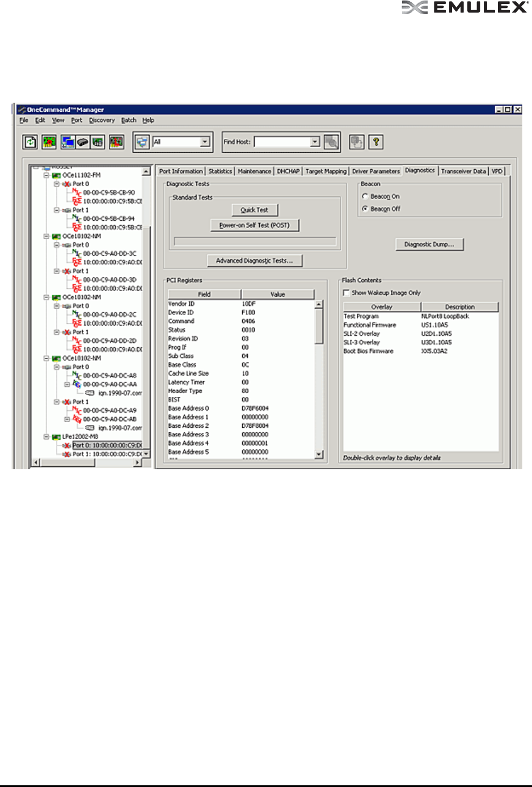The image size is (532, 787).
Task: Open the Maintenance tab
Action: tap(255, 171)
